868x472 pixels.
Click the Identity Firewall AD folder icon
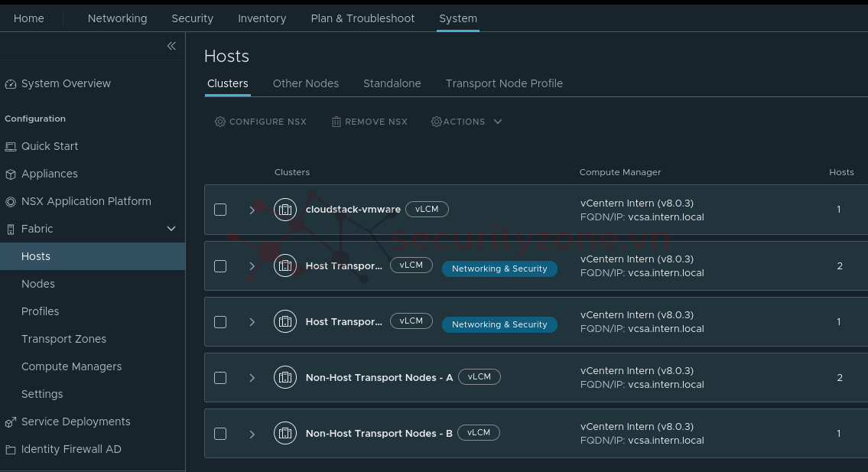11,450
